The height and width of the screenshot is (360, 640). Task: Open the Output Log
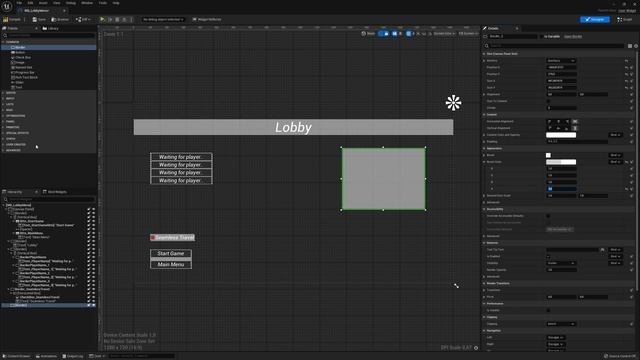[73, 356]
